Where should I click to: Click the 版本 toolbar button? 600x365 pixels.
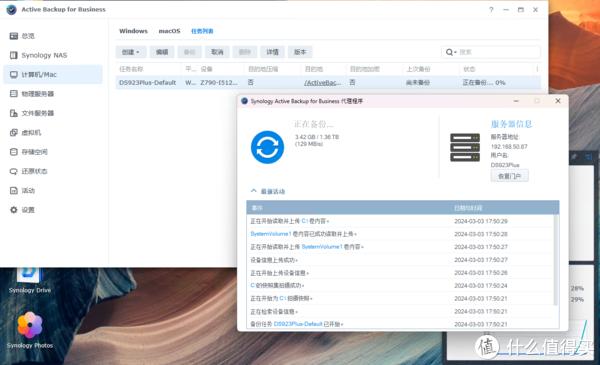(300, 52)
